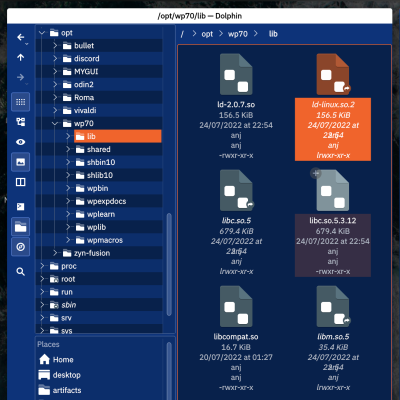Go up to the parent folder
The image size is (400, 400).
(20, 57)
